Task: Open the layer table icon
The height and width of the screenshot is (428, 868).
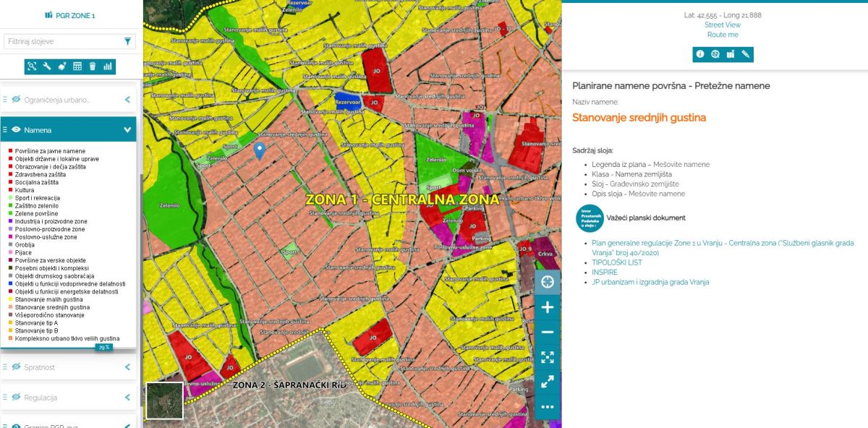Action: pyautogui.click(x=77, y=67)
